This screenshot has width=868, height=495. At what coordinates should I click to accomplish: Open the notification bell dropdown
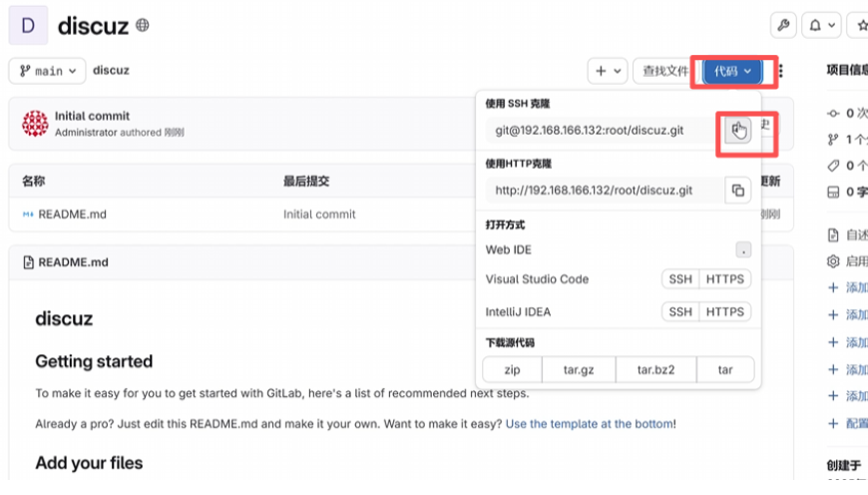(x=821, y=26)
